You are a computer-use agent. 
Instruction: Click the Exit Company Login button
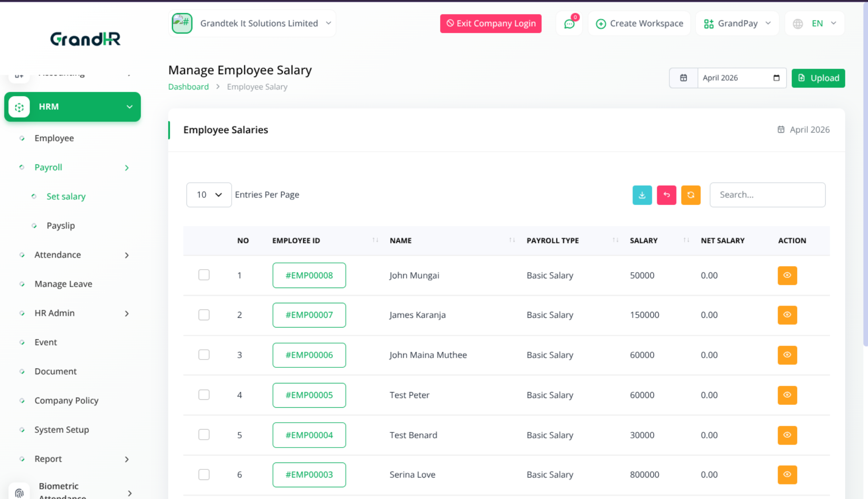(x=491, y=24)
